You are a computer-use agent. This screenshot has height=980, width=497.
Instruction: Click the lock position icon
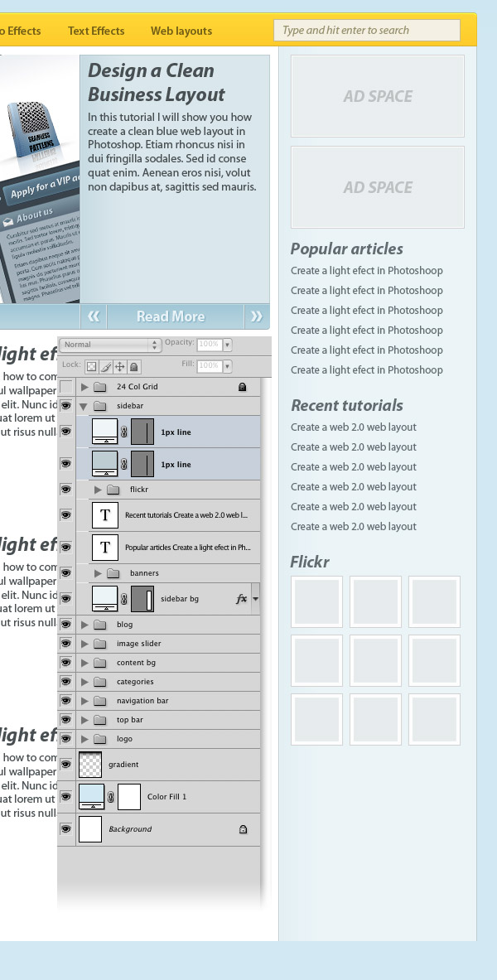click(x=120, y=367)
